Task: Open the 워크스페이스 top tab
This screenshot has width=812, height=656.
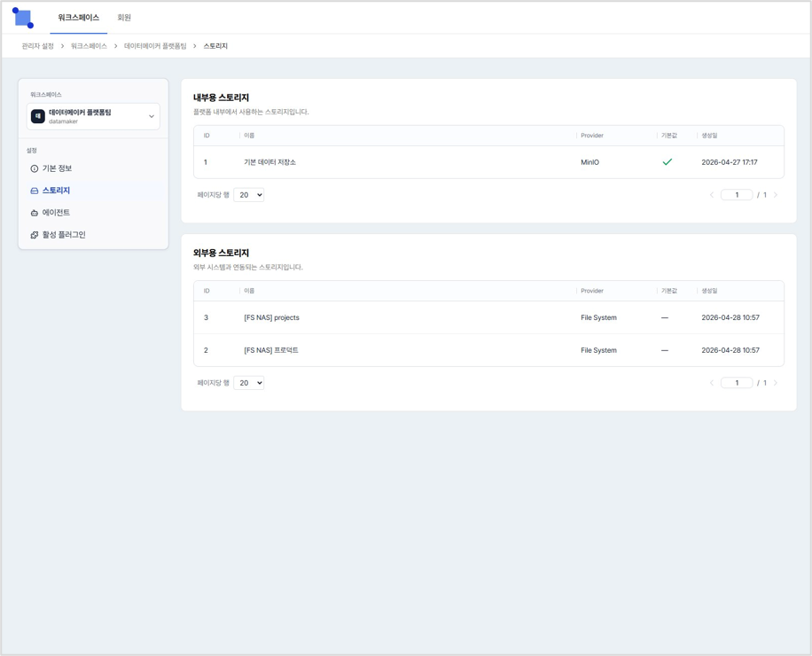Action: pyautogui.click(x=79, y=18)
